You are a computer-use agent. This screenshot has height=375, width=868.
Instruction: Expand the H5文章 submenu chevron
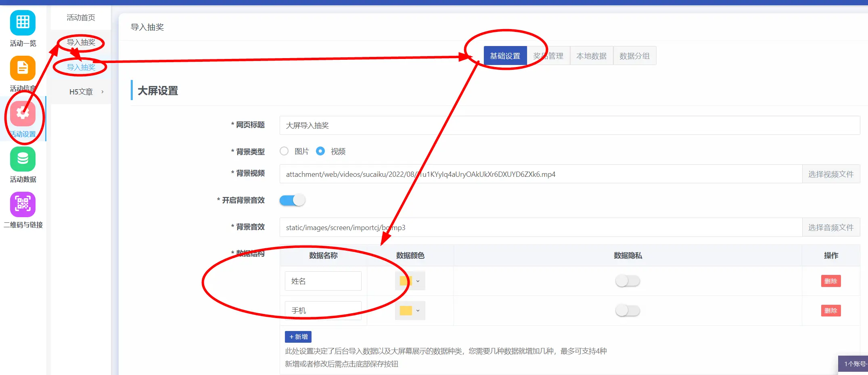(102, 92)
